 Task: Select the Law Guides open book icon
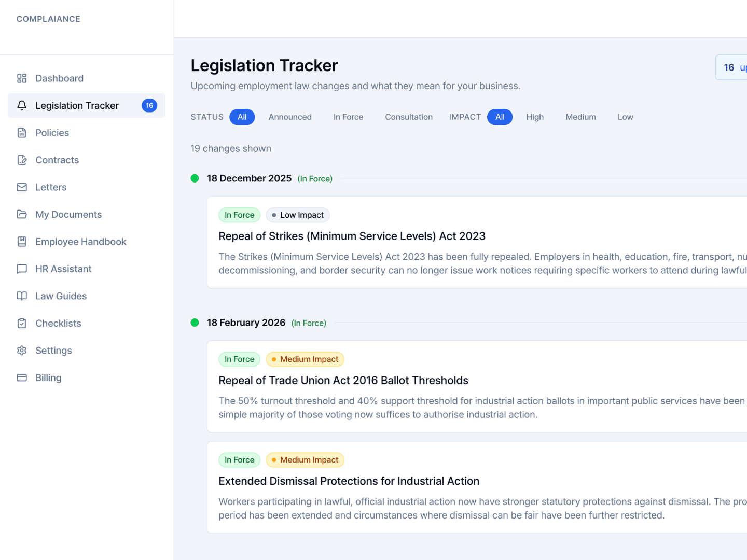22,296
